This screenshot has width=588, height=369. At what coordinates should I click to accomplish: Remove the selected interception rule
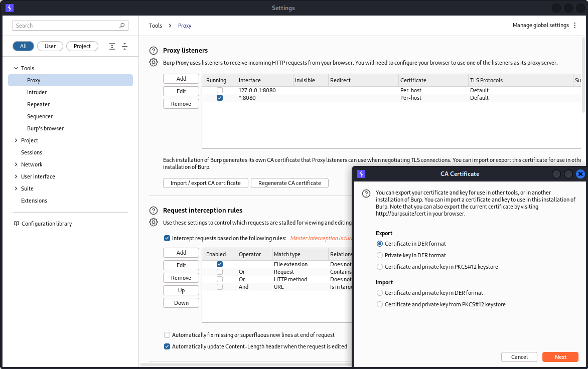click(x=181, y=278)
